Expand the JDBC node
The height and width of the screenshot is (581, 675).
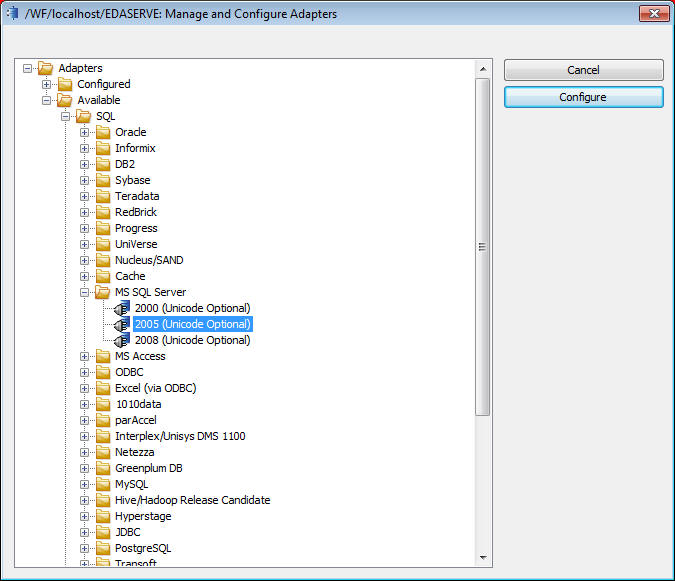(84, 532)
